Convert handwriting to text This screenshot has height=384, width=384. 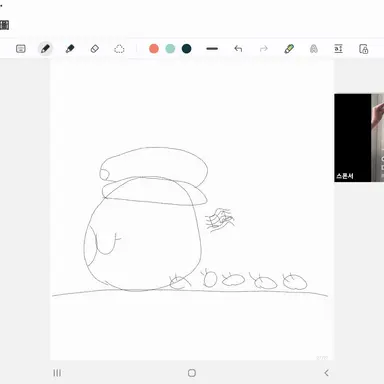338,49
